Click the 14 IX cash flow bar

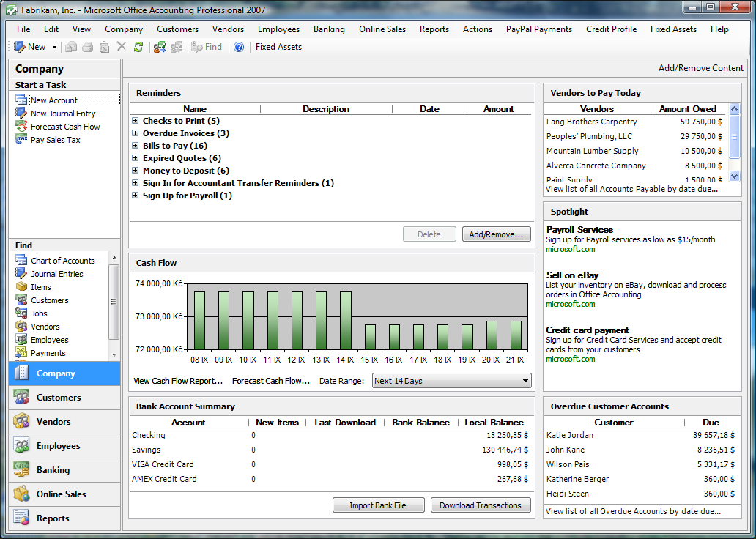pos(345,321)
